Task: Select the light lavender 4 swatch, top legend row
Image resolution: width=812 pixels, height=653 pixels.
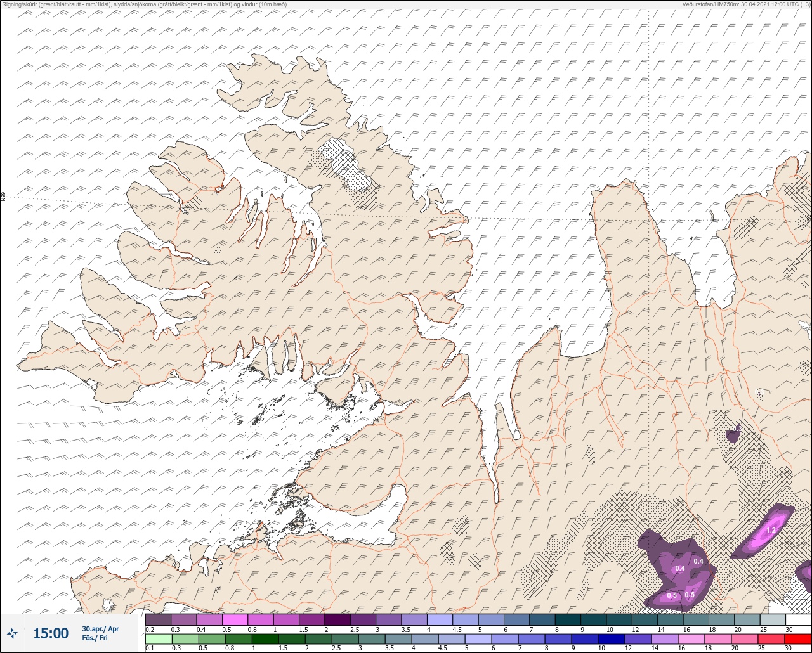Action: click(x=440, y=619)
